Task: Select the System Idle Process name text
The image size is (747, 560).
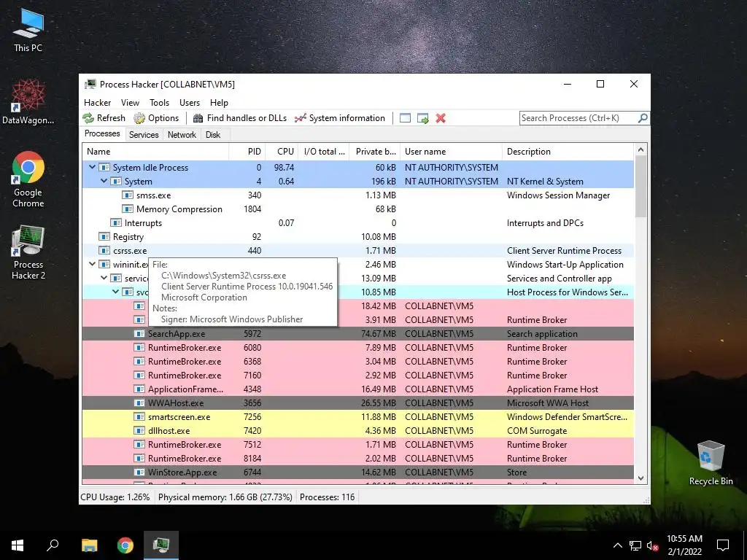Action: tap(150, 167)
